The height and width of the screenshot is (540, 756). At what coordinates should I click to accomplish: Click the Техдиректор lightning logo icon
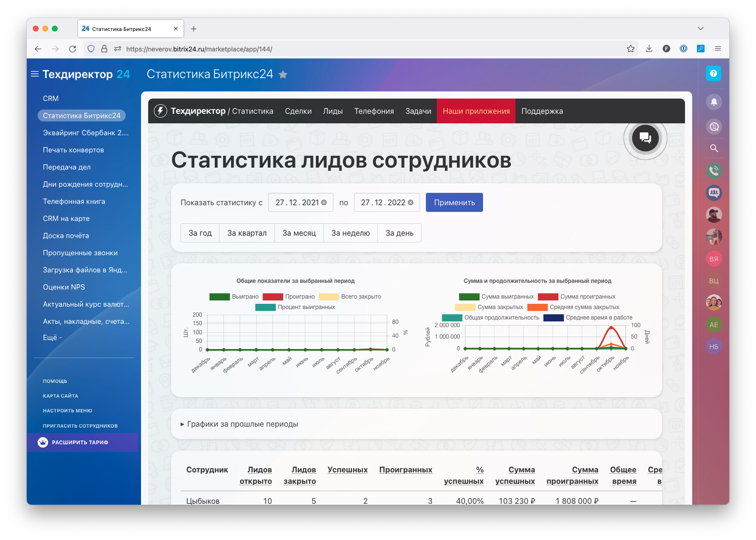click(x=161, y=111)
